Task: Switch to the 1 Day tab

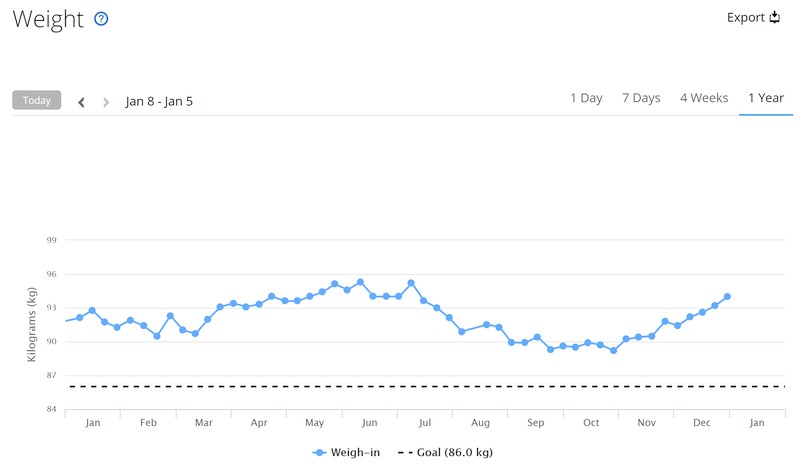Action: [586, 98]
